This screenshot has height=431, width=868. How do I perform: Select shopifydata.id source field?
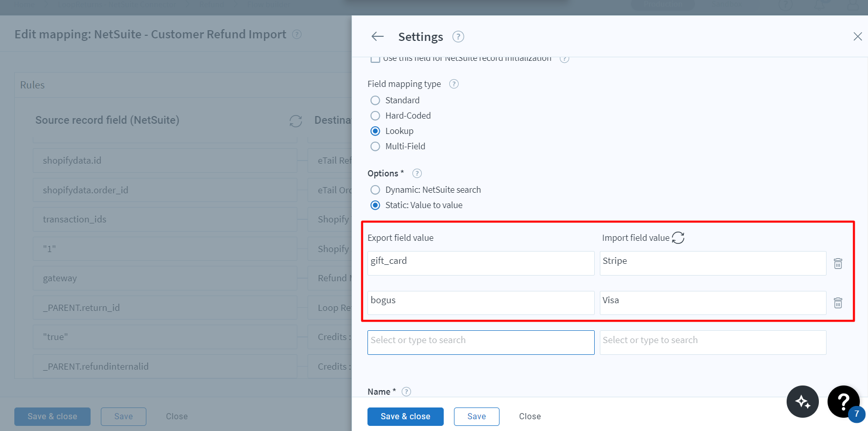[165, 161]
